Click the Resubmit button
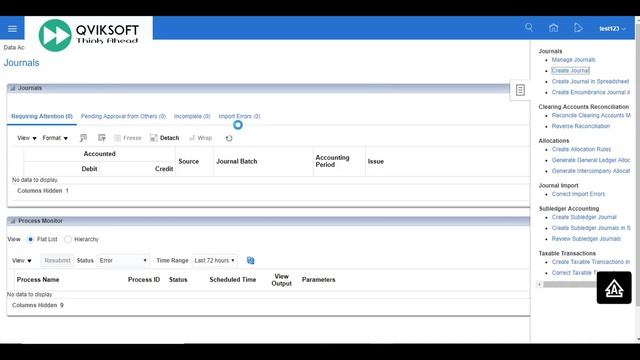The image size is (640, 360). (57, 260)
